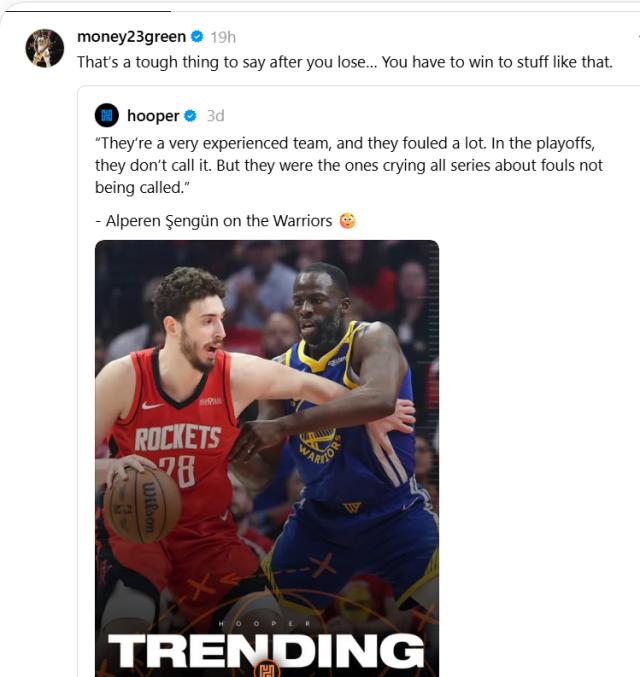This screenshot has height=677, width=640.
Task: Open the 3d timestamp on quoted post
Action: click(x=215, y=116)
